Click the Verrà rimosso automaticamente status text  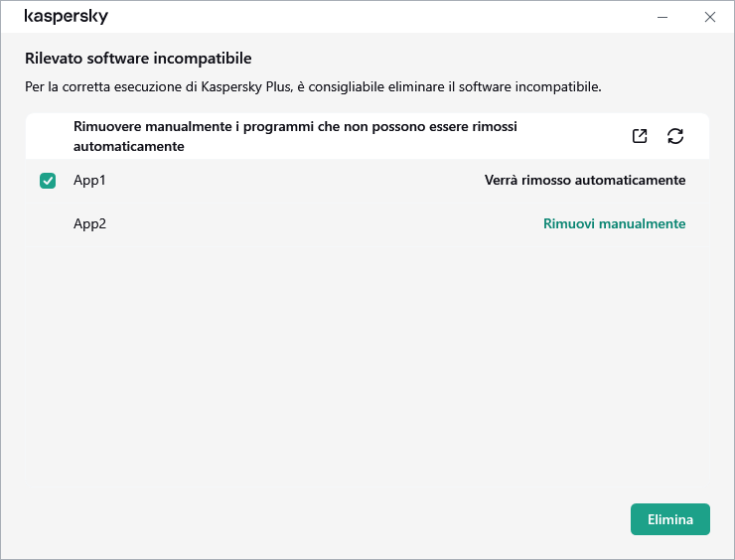tap(584, 180)
